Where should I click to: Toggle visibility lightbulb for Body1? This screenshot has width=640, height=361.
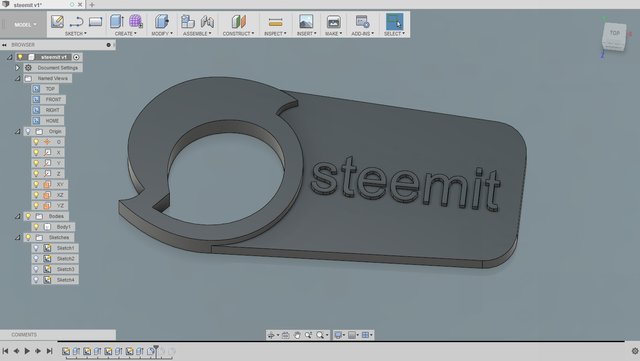point(36,227)
